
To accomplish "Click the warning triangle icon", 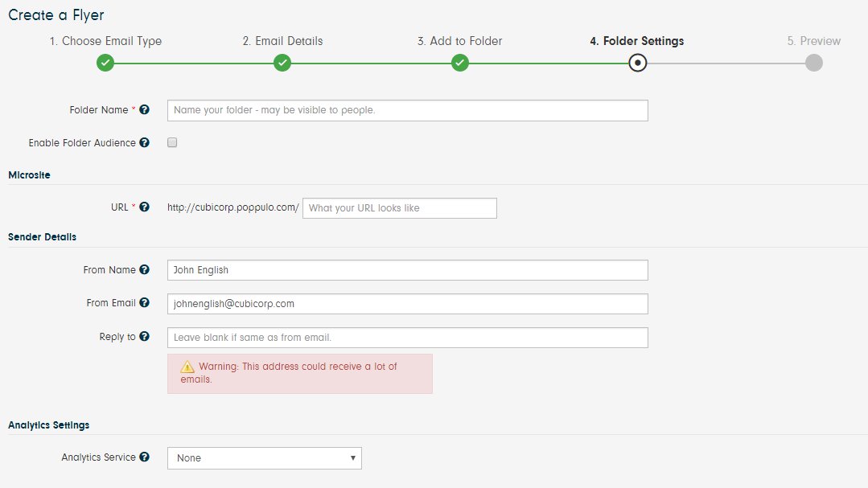I will [x=187, y=366].
